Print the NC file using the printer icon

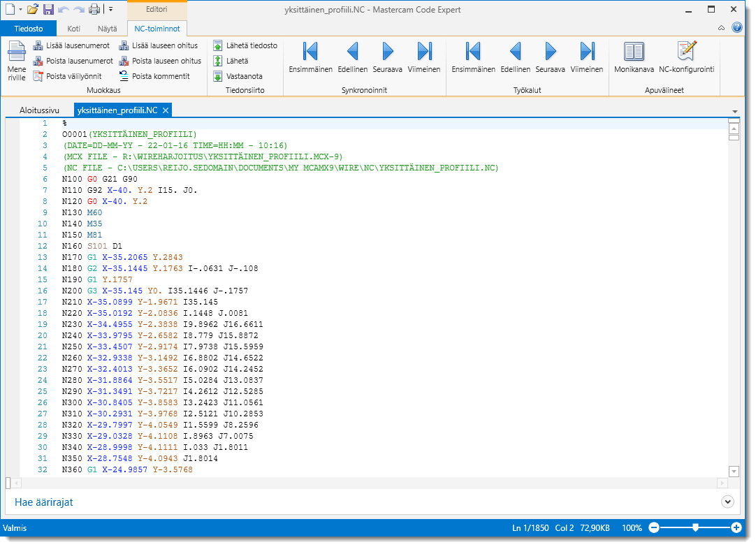(x=94, y=9)
